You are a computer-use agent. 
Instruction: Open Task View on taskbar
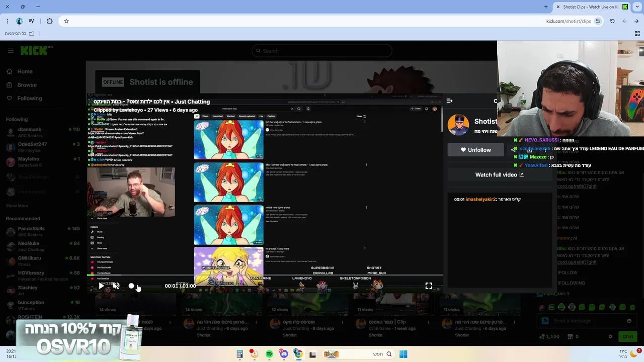(312, 354)
